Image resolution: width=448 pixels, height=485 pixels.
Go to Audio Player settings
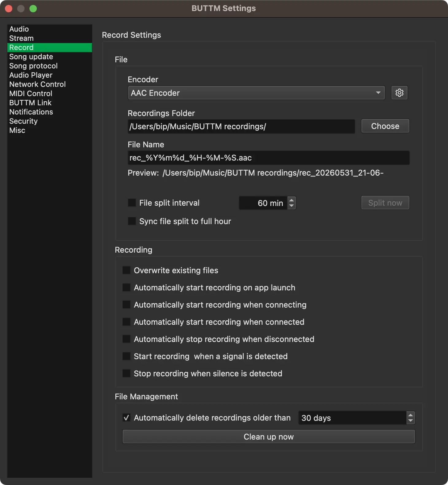[x=50, y=75]
